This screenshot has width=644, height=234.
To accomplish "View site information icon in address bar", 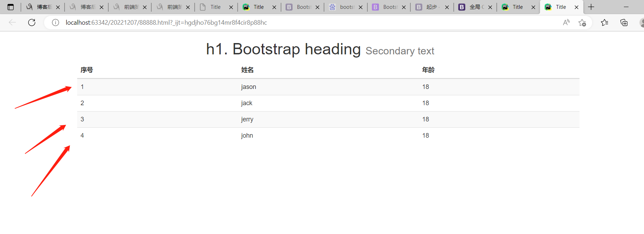I will (x=55, y=23).
